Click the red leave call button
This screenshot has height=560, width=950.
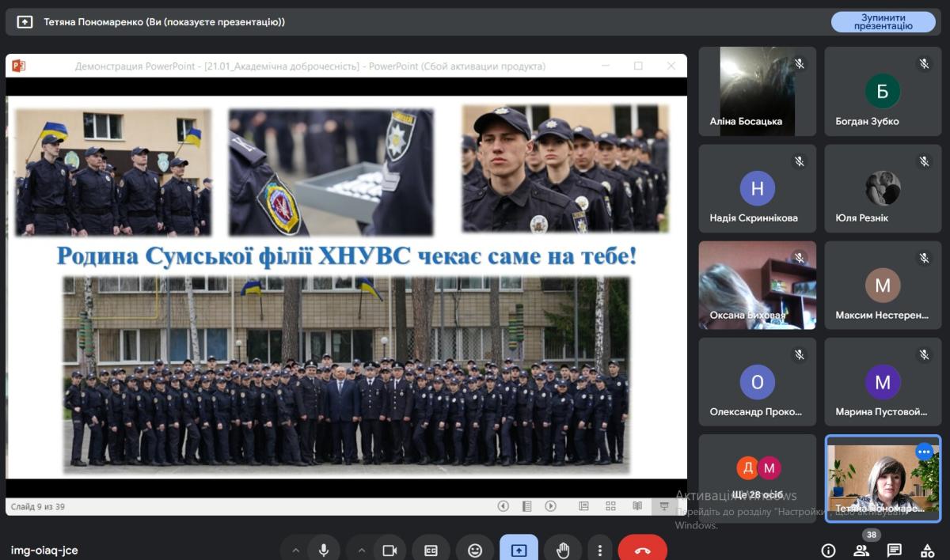tap(642, 551)
